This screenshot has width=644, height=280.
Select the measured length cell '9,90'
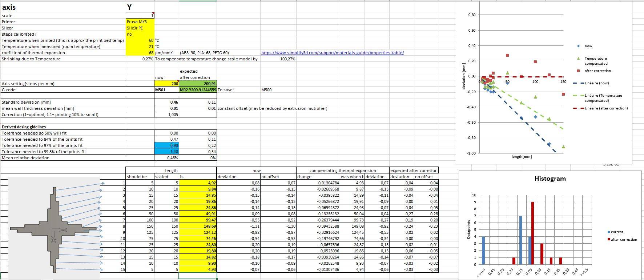coord(198,263)
